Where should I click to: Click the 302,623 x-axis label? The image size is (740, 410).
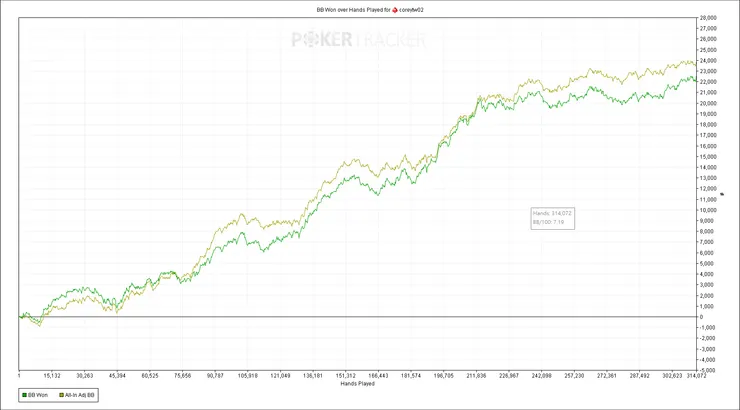pos(672,376)
